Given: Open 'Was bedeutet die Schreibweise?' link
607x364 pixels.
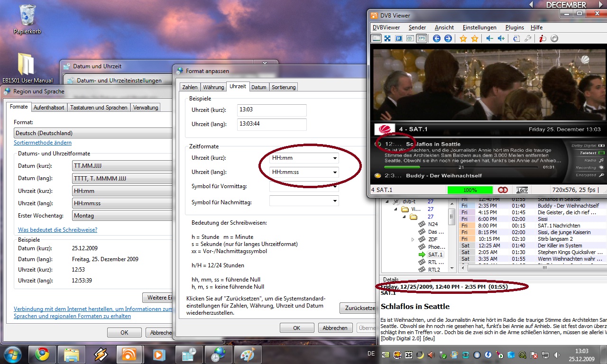Looking at the screenshot, I should (57, 230).
